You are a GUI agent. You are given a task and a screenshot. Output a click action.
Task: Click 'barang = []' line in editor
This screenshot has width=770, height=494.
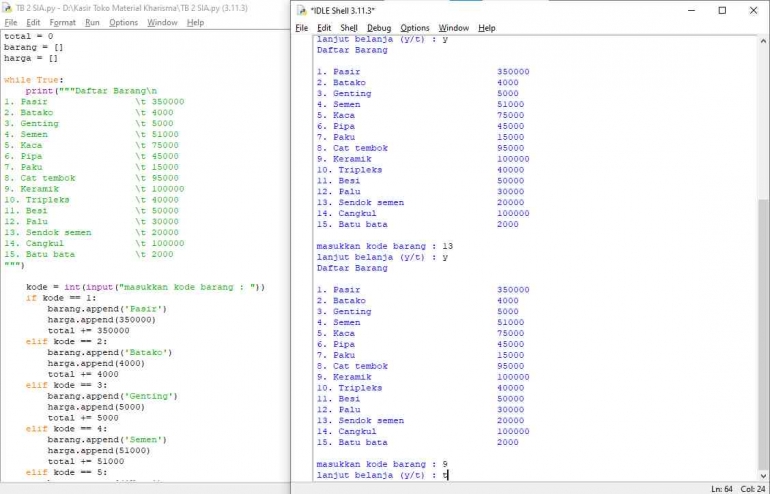pos(33,47)
